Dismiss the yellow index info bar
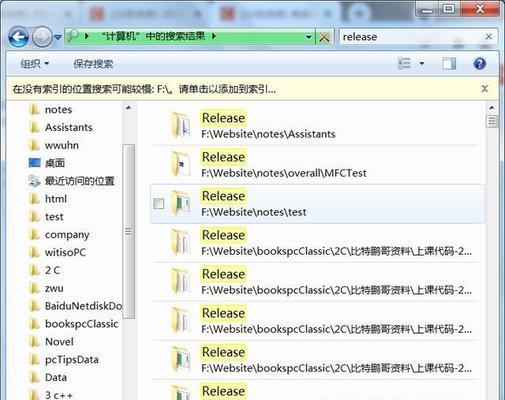The width and height of the screenshot is (505, 400). tap(484, 89)
